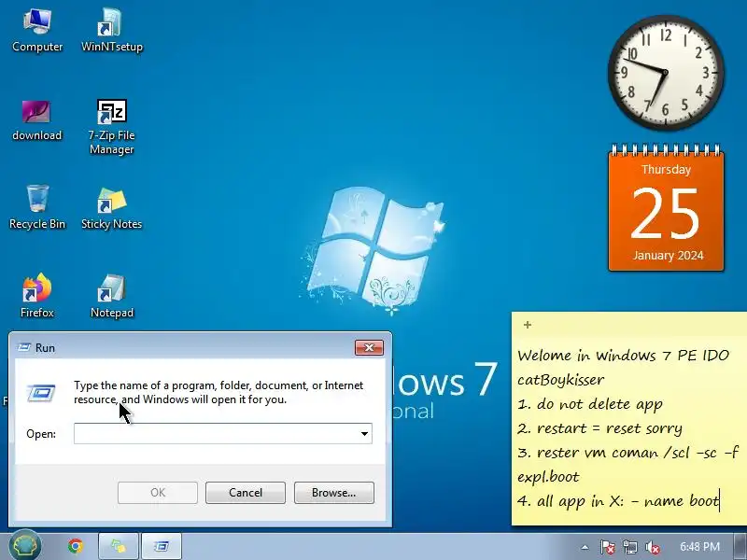Click the sticky note line 'restart = reset sorry'
The image size is (747, 560).
[x=610, y=428]
